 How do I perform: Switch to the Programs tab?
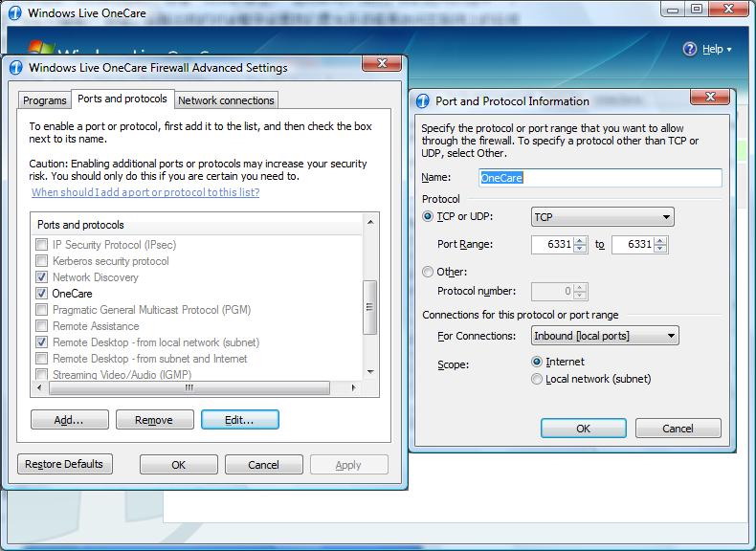[44, 100]
